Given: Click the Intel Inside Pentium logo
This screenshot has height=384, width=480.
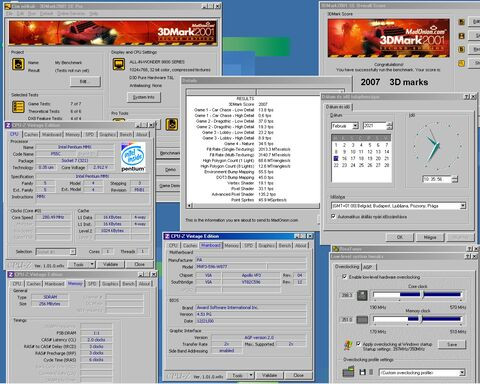Looking at the screenshot, I should (x=133, y=157).
